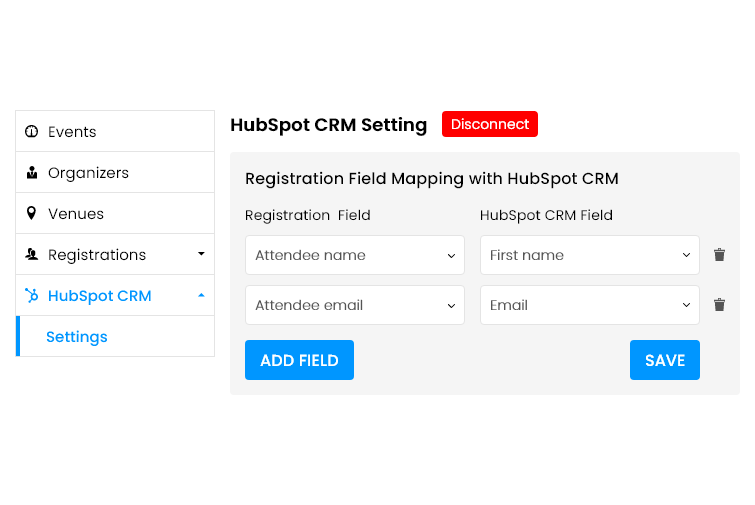Screen dimensions: 755x505
Task: Go to Events menu item
Action: point(115,131)
